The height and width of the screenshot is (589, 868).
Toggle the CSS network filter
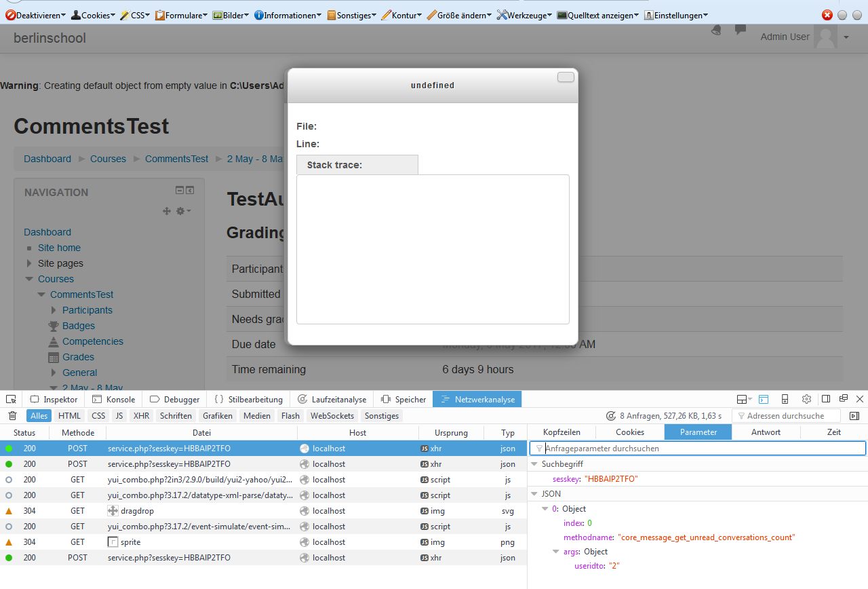pyautogui.click(x=98, y=415)
